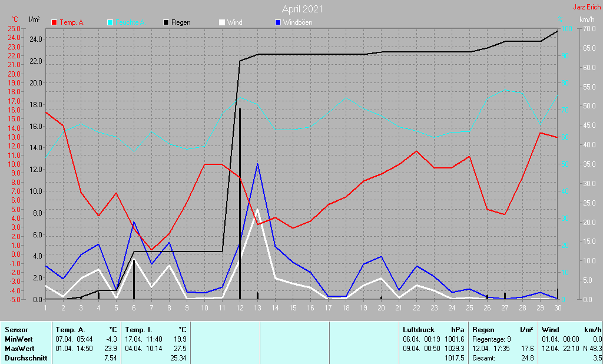Click day 30 on the x-axis
The image size is (603, 364).
pyautogui.click(x=558, y=308)
